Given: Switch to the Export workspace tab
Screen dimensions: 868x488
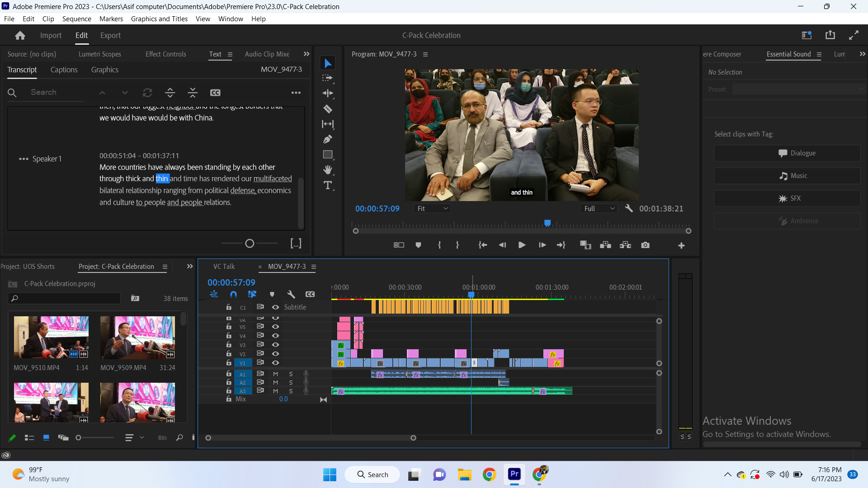Looking at the screenshot, I should click(110, 35).
